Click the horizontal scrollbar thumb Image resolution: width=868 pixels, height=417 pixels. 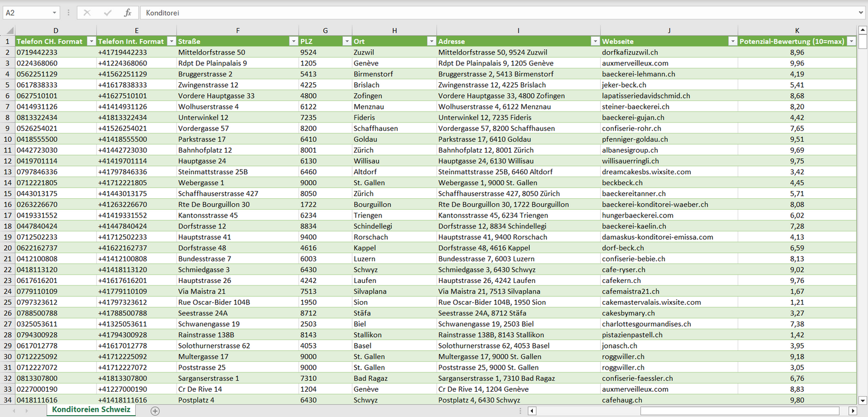(740, 411)
